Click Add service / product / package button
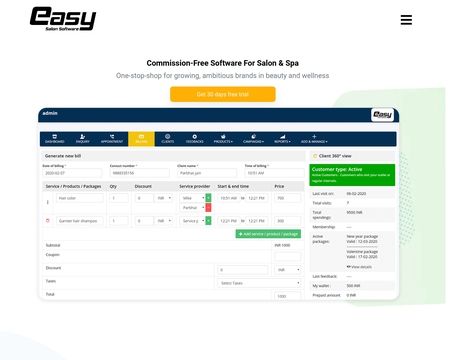 pos(268,234)
